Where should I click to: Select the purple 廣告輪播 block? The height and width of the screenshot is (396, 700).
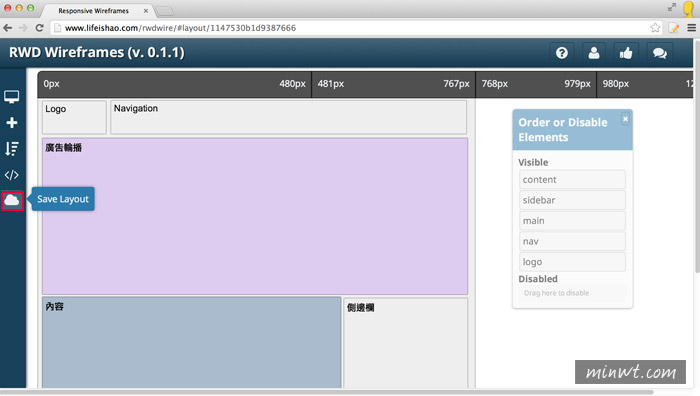click(x=255, y=216)
